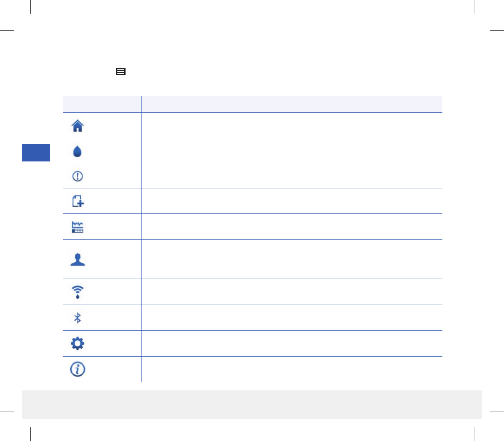The image size is (504, 441).
Task: Click the document with plus icon
Action: click(x=78, y=202)
